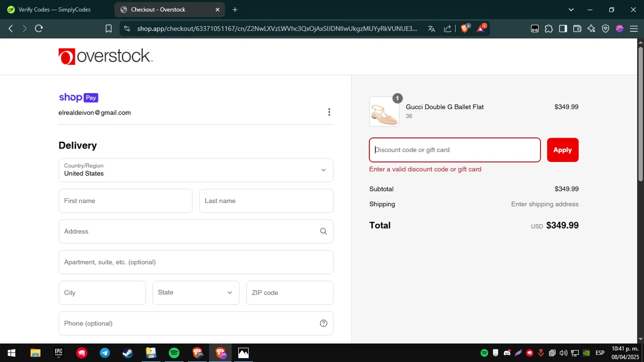
Task: Click the ESP language indicator
Action: [x=600, y=353]
